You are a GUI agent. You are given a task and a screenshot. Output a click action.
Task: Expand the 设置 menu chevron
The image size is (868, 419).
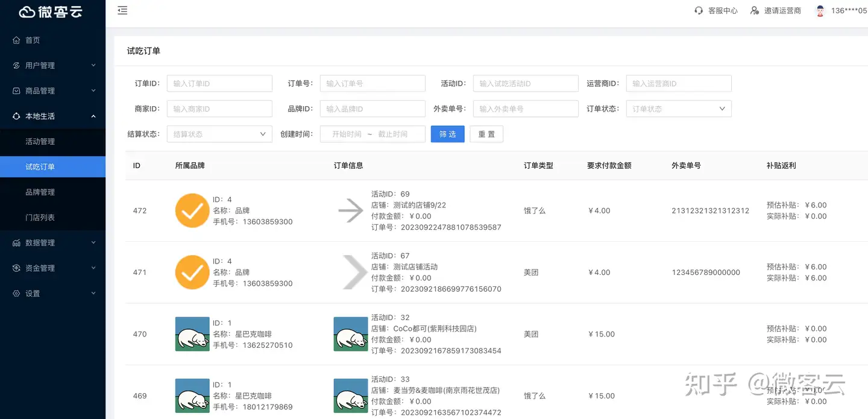point(93,293)
